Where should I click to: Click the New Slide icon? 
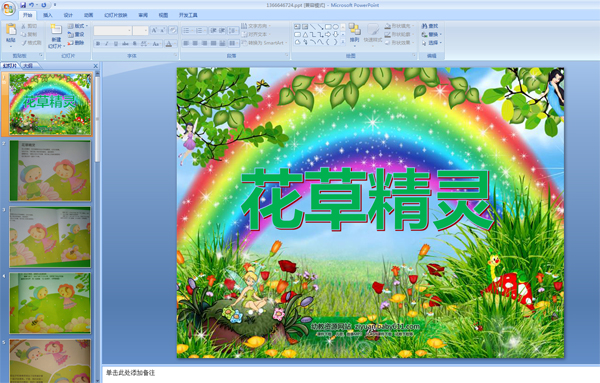[56, 29]
